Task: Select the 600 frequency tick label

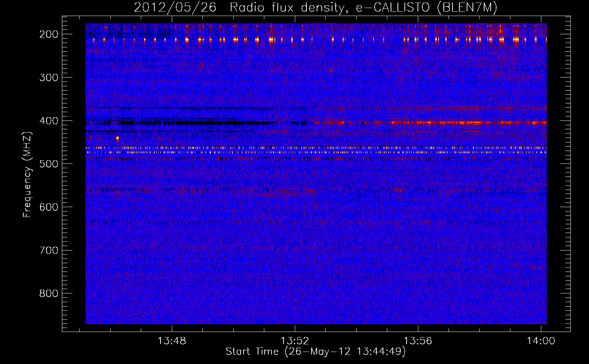Action: click(x=49, y=207)
